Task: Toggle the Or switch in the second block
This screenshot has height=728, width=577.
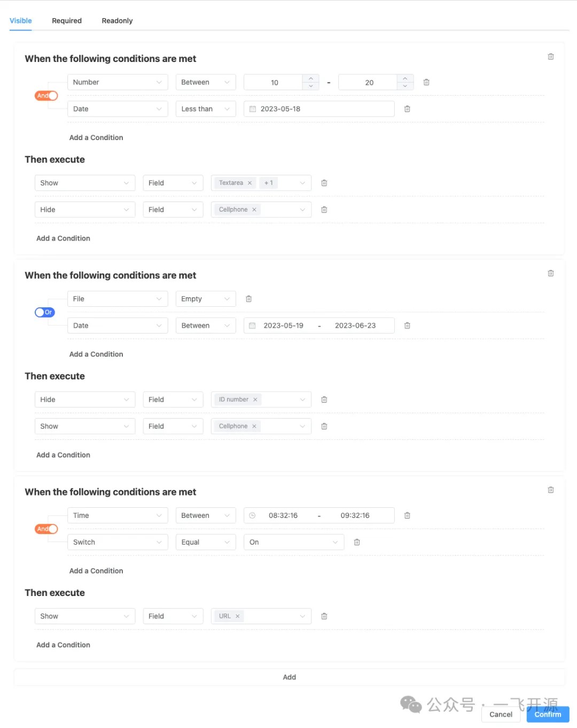Action: [45, 312]
